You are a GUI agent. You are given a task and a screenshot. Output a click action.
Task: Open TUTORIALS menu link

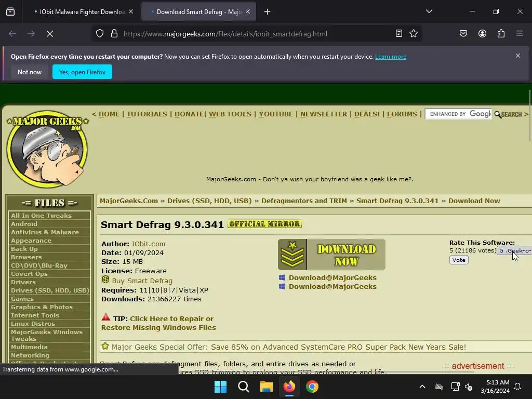tap(147, 114)
